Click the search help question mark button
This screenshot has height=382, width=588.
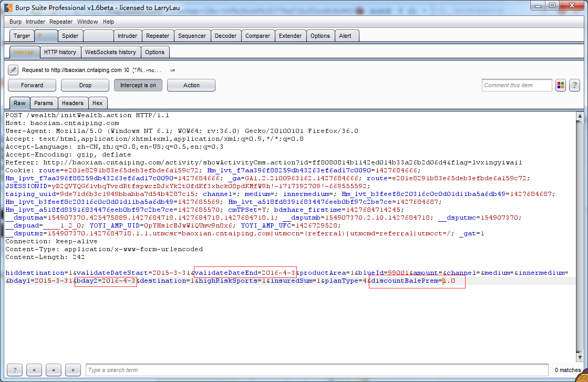pos(15,370)
